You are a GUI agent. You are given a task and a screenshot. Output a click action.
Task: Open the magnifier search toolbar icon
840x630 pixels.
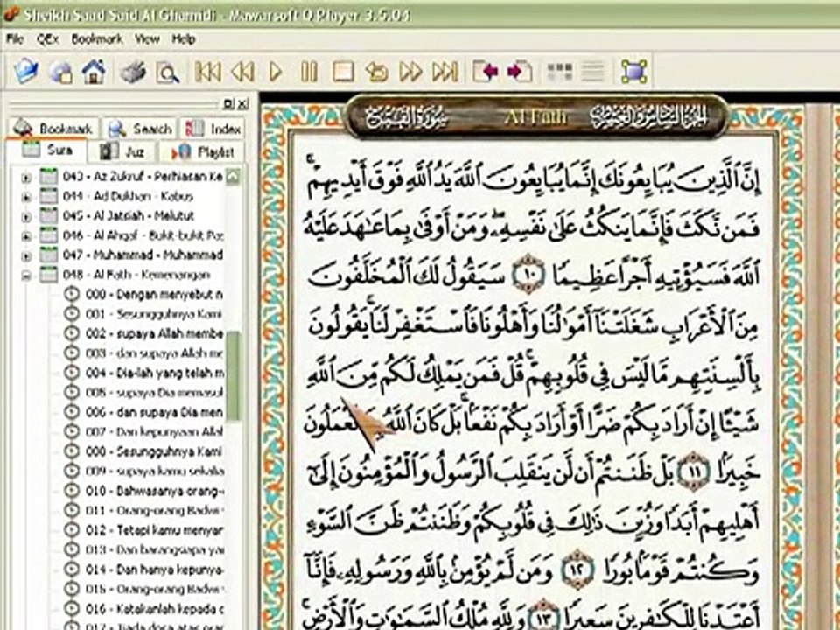click(x=167, y=72)
